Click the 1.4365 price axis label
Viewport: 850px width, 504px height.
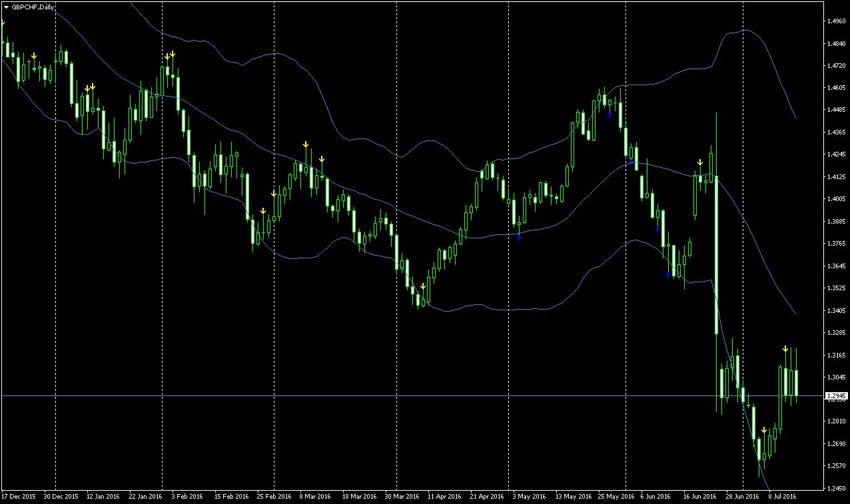(x=837, y=132)
